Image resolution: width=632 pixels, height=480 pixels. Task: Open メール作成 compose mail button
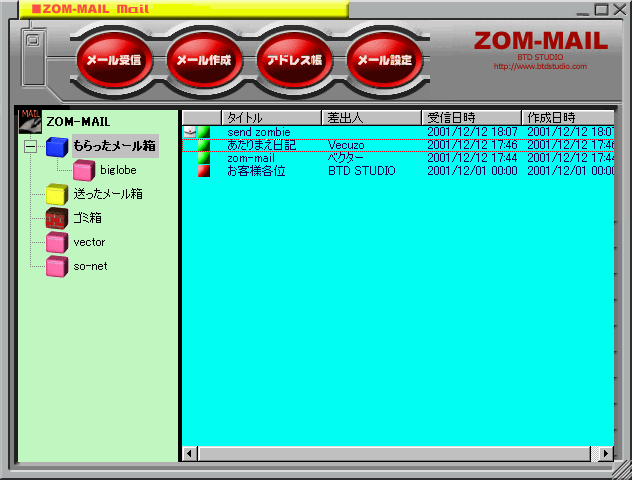(204, 60)
